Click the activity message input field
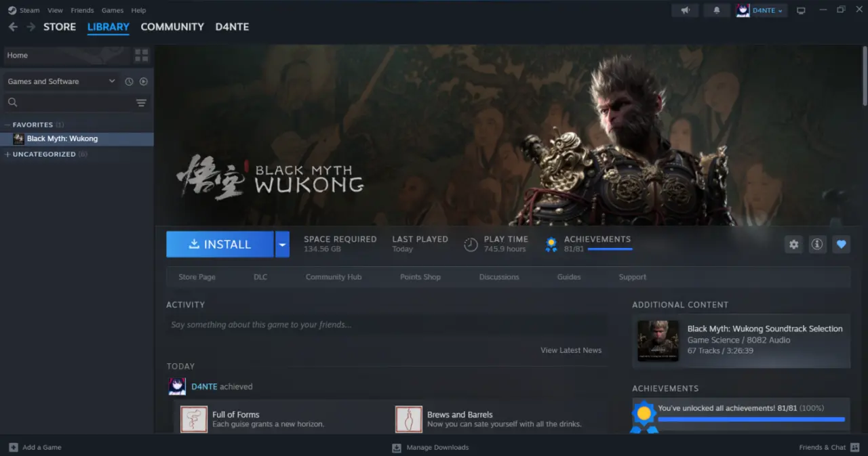Screen dimensions: 868x456 click(387, 325)
